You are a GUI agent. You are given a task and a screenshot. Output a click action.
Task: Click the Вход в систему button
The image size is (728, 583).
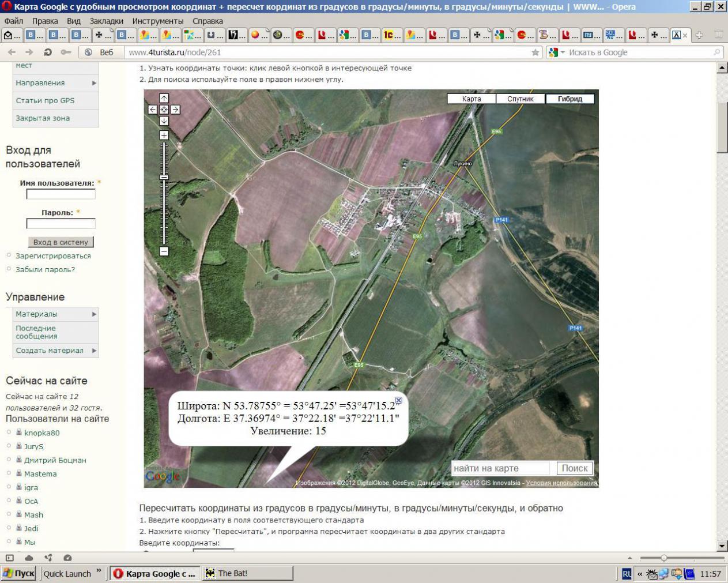(61, 242)
